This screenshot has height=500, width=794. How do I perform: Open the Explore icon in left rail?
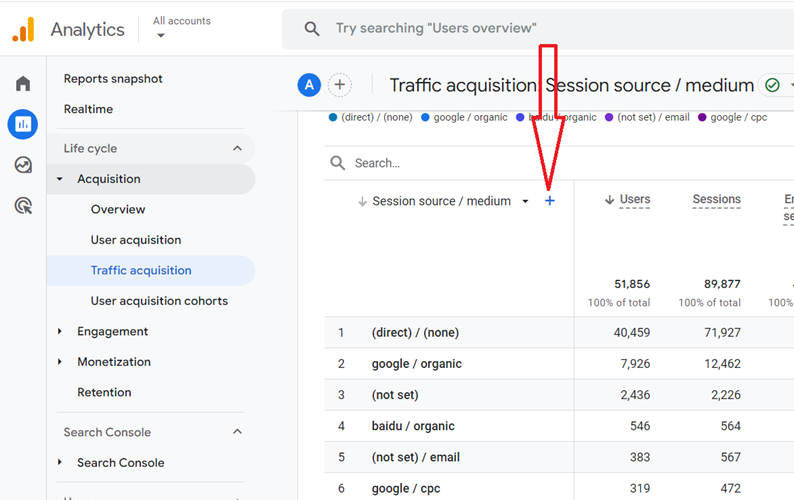(23, 165)
